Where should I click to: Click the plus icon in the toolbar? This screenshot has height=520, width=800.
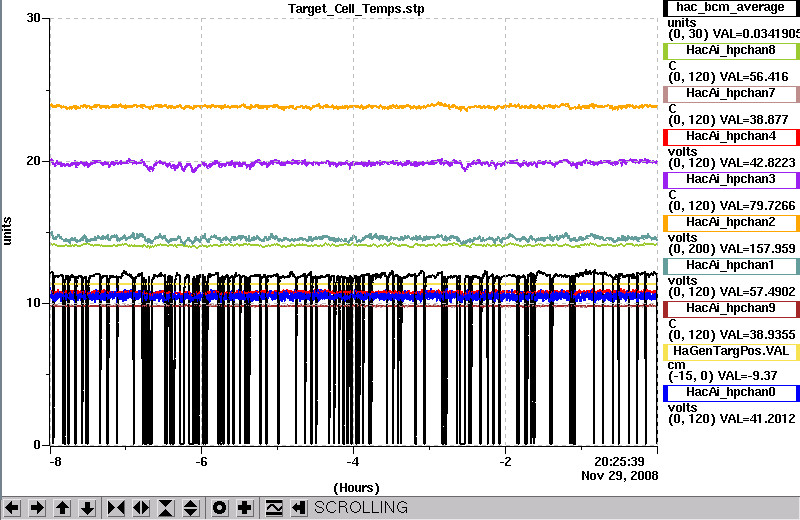(244, 508)
